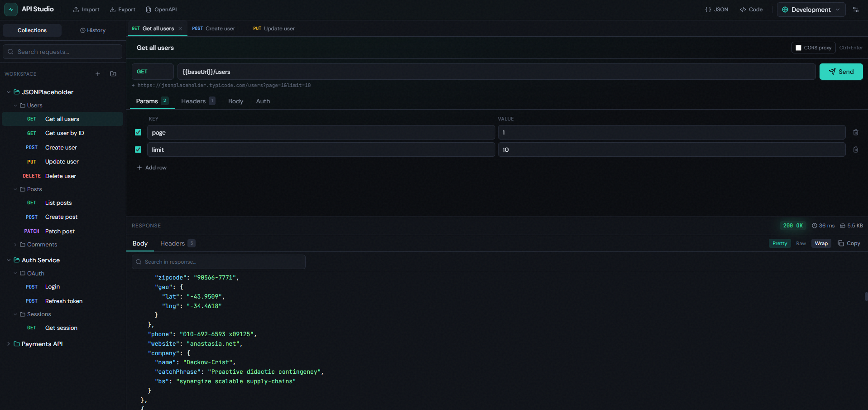Edit the page key field
Screen dimensions: 868x410
click(x=321, y=132)
